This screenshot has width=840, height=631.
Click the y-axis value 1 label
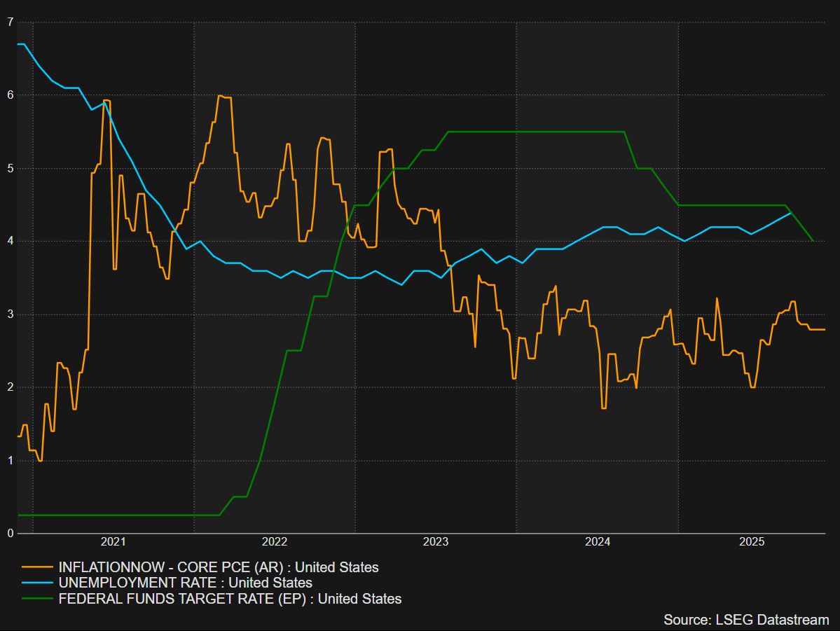[x=10, y=460]
